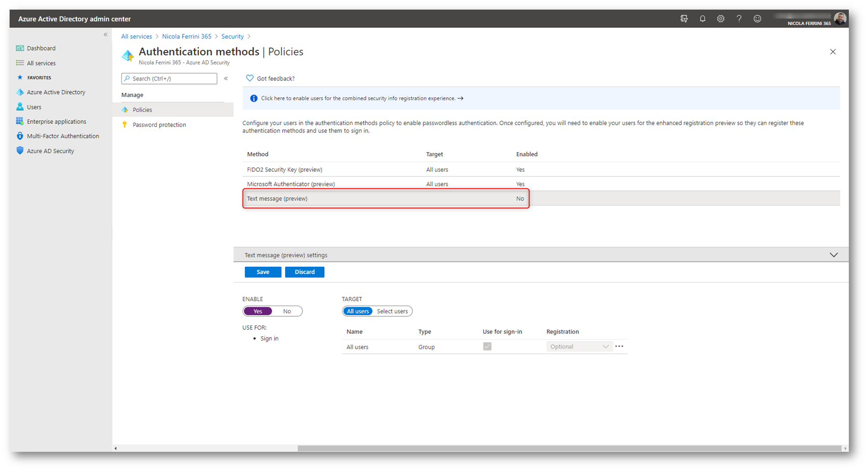
Task: Click the Users person icon
Action: coord(20,107)
